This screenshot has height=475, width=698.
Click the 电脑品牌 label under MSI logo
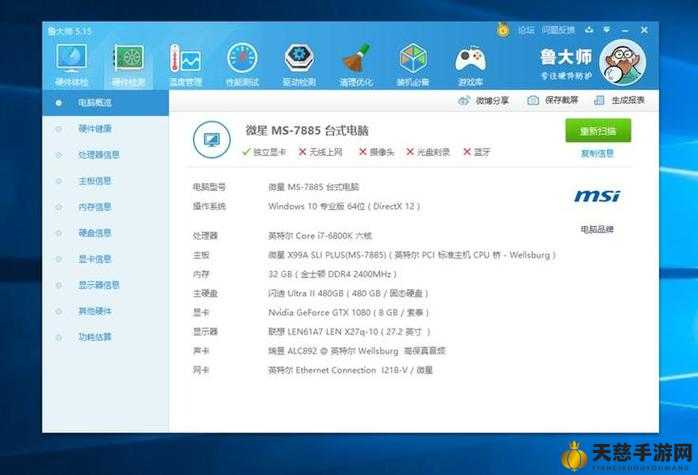pyautogui.click(x=597, y=229)
